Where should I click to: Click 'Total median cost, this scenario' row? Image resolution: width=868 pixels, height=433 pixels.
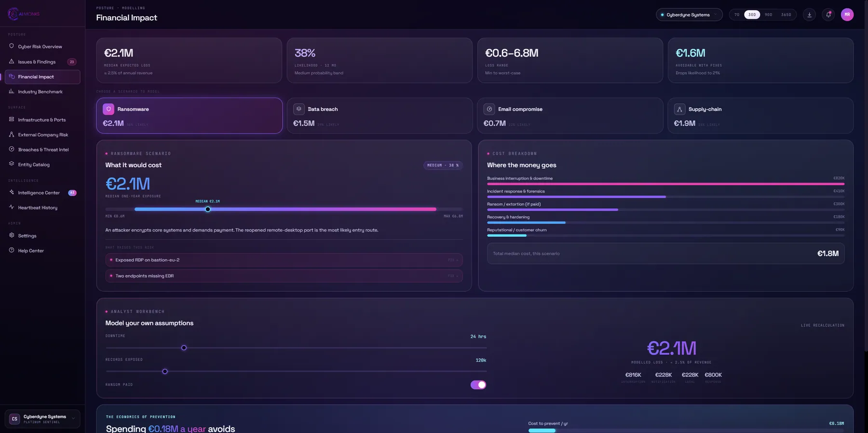click(665, 254)
